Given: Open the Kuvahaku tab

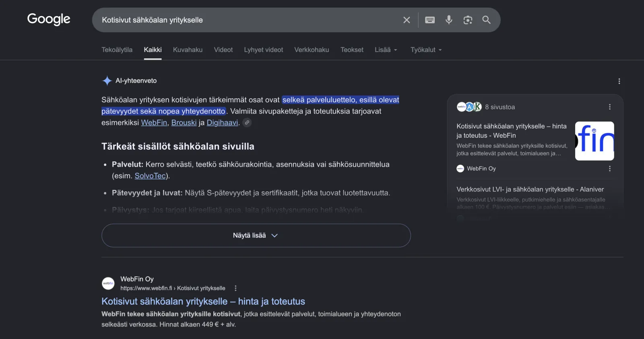Looking at the screenshot, I should click(188, 50).
